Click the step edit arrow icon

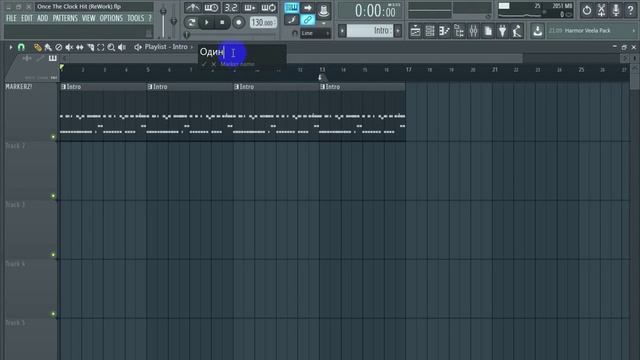click(x=307, y=7)
